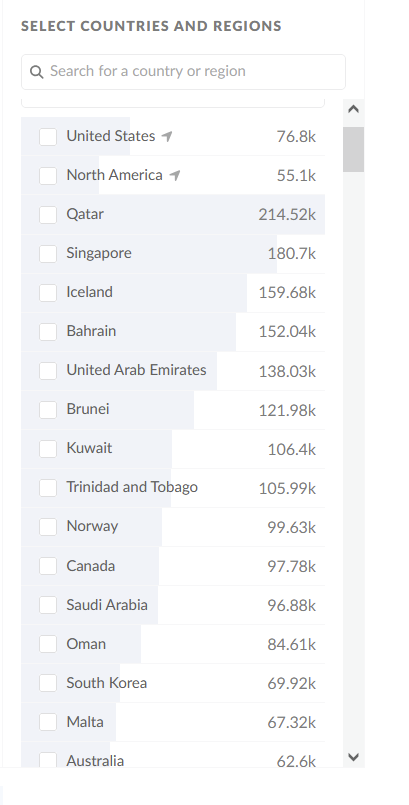Click the Saudi Arabia row value 96.88k
The width and height of the screenshot is (409, 805).
tap(291, 605)
